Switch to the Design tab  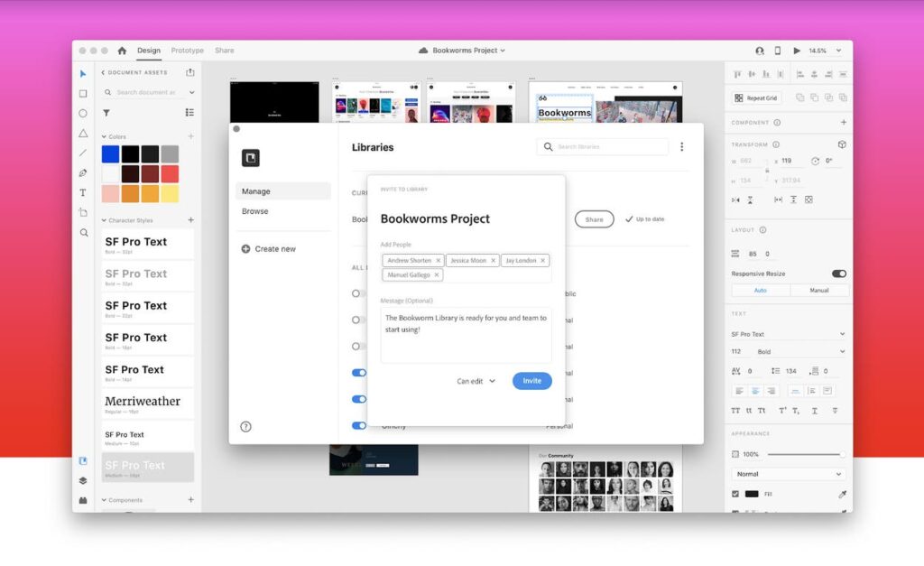click(x=149, y=51)
